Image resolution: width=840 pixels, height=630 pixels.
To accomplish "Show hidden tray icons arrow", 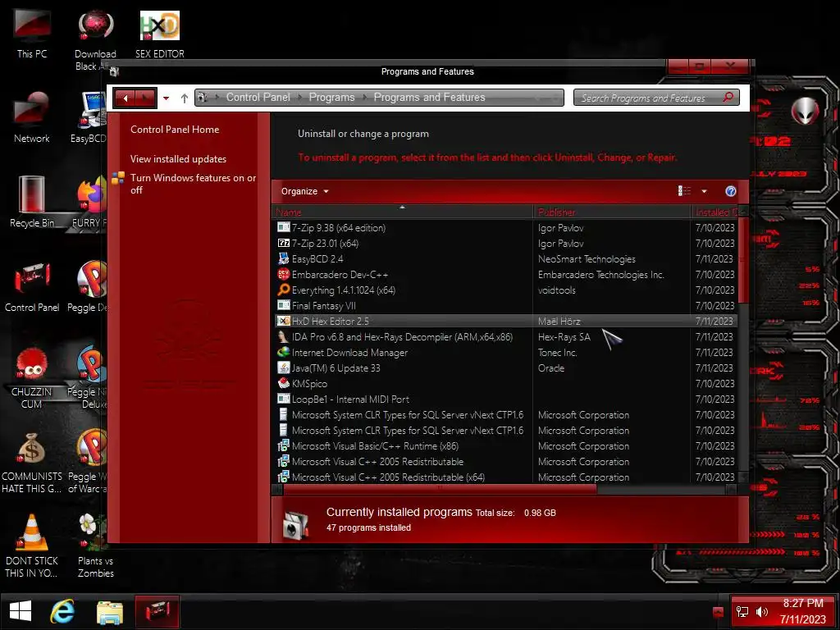I will point(719,612).
